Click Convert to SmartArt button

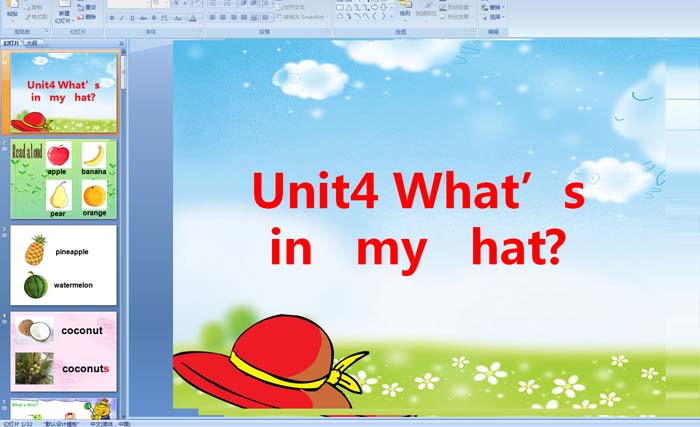point(302,17)
